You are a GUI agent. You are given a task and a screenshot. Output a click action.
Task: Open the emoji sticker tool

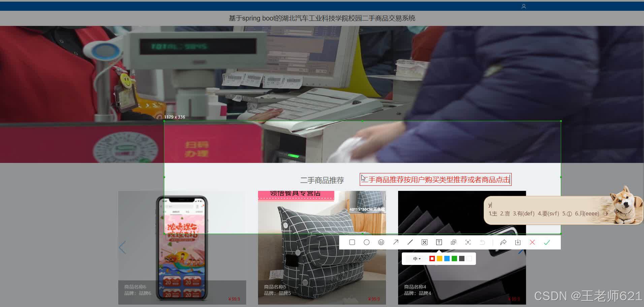click(381, 242)
